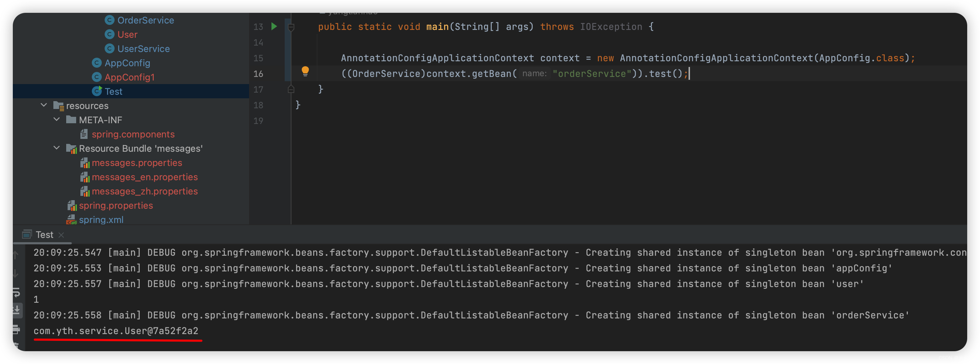Select User class in the project tree
This screenshot has width=980, height=364.
[x=127, y=34]
